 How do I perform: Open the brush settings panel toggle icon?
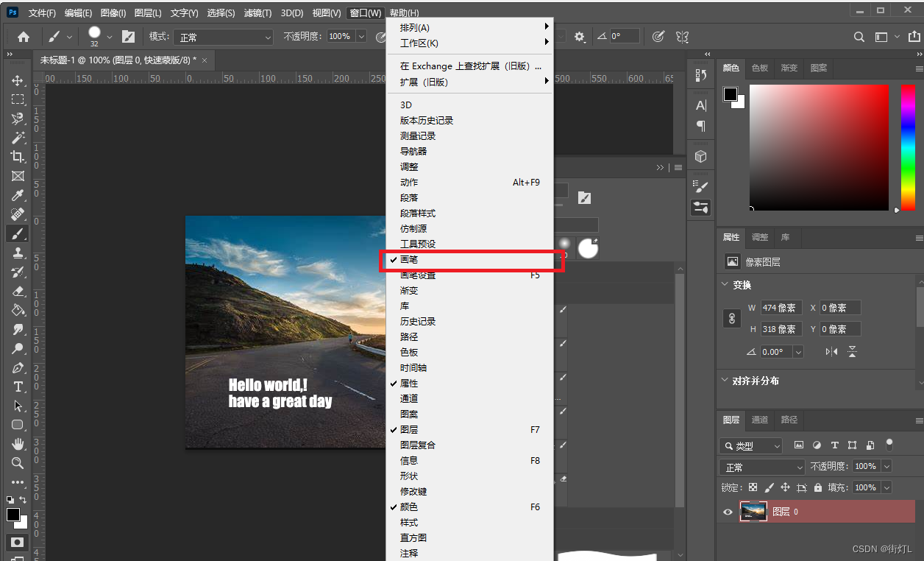[x=128, y=36]
